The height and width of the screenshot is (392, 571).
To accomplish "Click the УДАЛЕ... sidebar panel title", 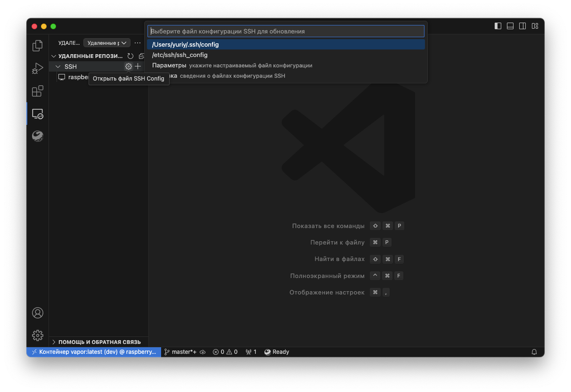I will (x=69, y=43).
